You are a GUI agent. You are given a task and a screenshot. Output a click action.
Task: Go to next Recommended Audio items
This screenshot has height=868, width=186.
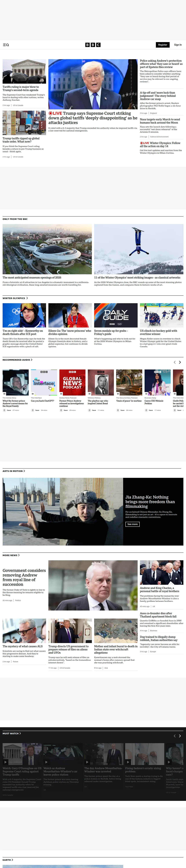(180, 362)
